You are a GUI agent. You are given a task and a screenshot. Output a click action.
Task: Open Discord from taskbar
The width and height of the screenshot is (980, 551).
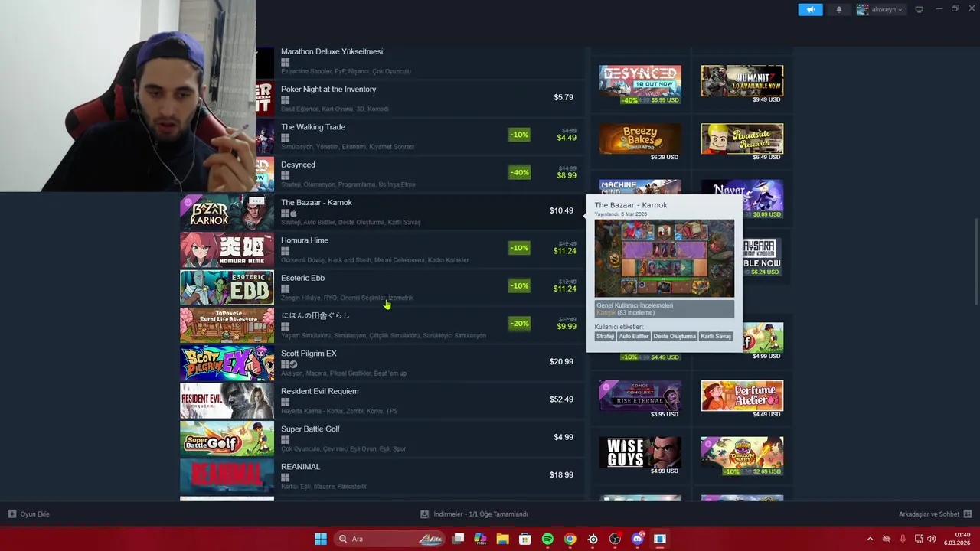pos(637,539)
